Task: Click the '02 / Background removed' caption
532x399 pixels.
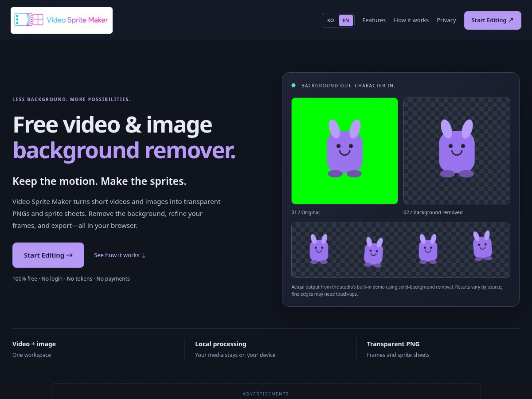Action: tap(433, 212)
